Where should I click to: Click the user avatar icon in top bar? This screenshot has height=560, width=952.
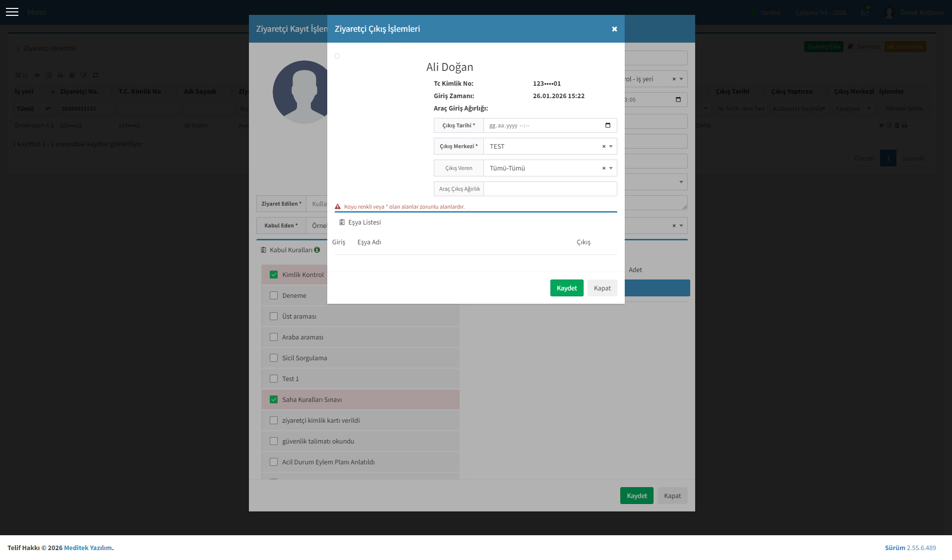pos(889,12)
